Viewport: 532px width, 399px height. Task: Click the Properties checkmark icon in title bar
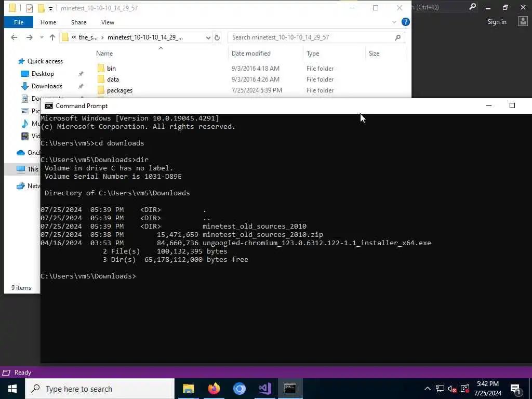tap(30, 8)
